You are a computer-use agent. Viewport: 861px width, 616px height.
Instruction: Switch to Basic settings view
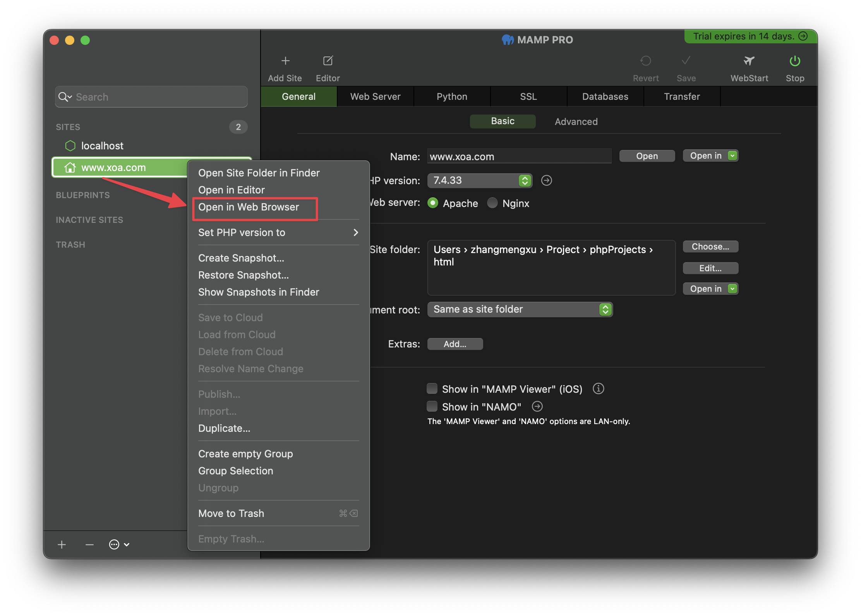503,121
